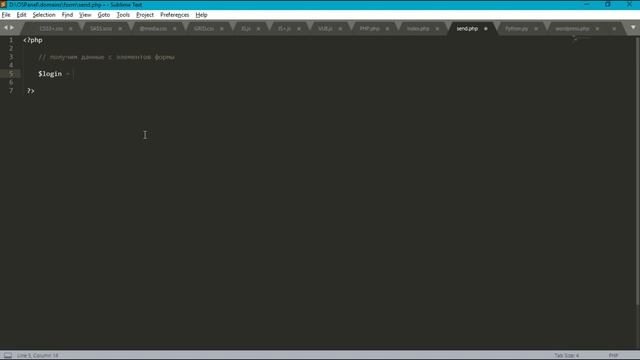Close the VUE.js tab
Image resolution: width=640 pixels, height=360 pixels.
340,29
